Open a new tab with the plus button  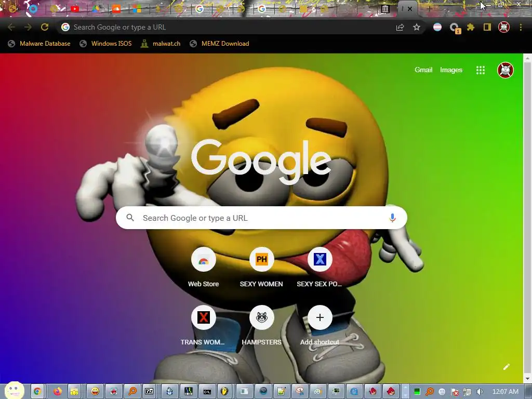click(x=429, y=9)
